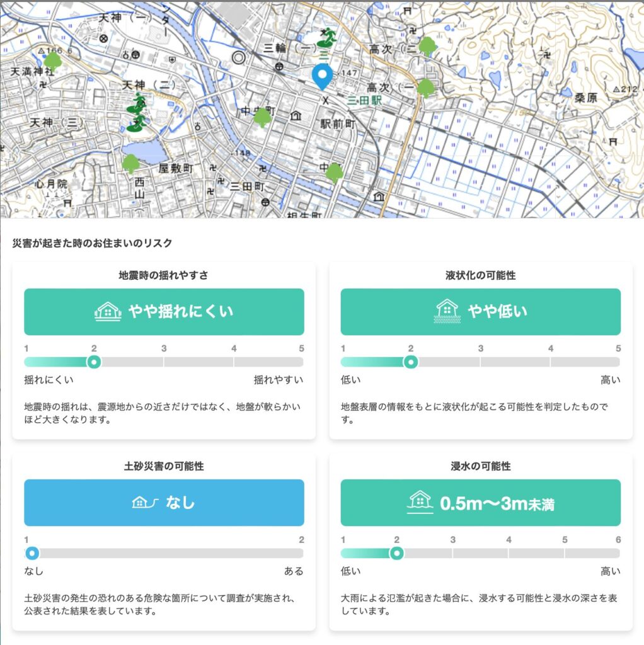This screenshot has height=645, width=644.
Task: Click the flooded house icon in 浸水 banner
Action: click(x=420, y=502)
